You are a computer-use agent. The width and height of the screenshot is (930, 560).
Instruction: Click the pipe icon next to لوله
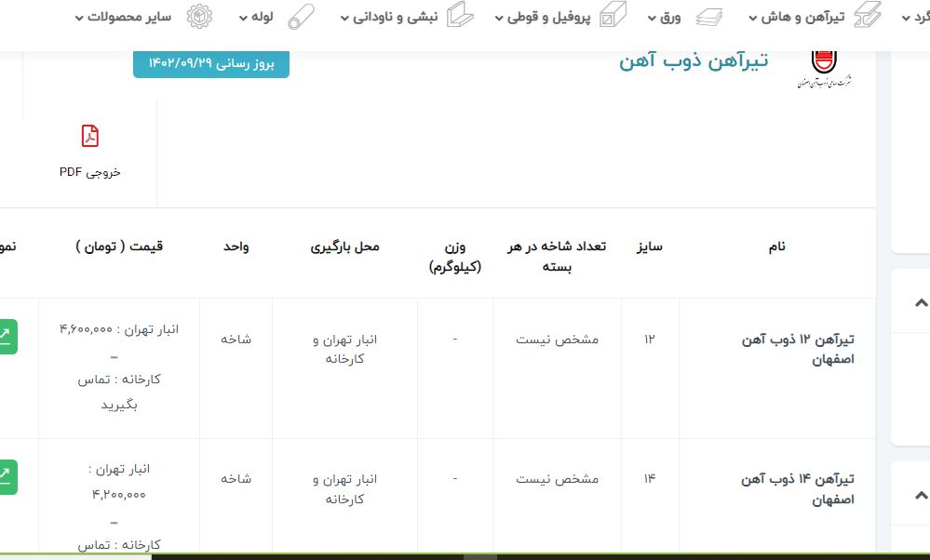pos(300,17)
